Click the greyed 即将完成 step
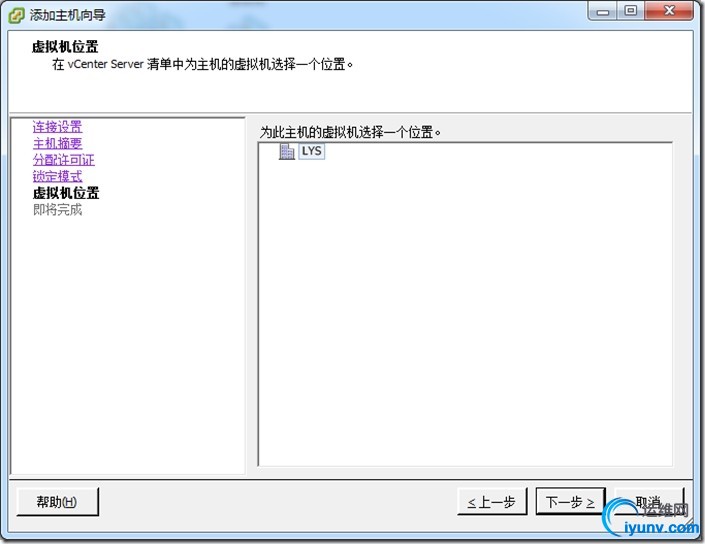Viewport: 705px width, 544px height. coord(58,210)
